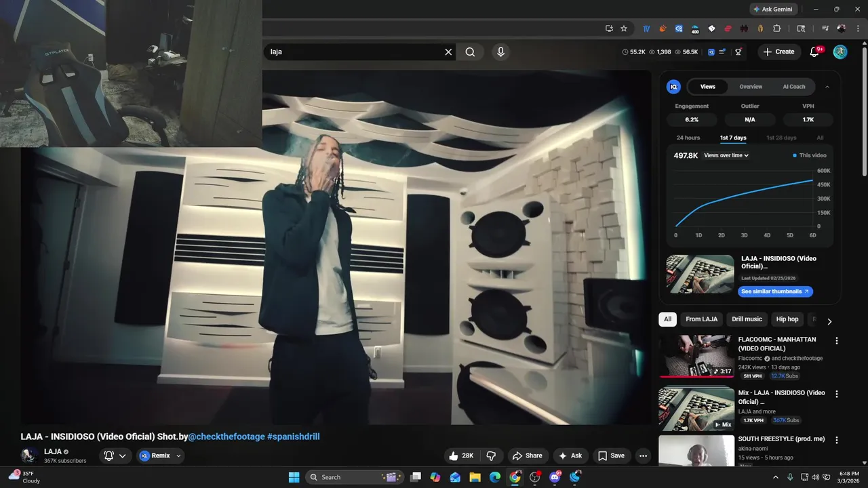Viewport: 868px width, 488px height.
Task: Click the LAJA channel name
Action: [53, 451]
